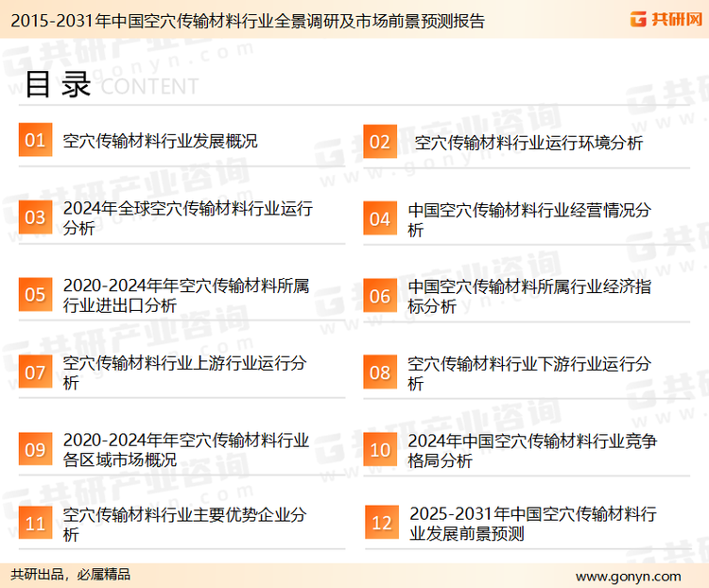Viewport: 709px width, 588px height.
Task: Click the orange 10 number badge
Action: tap(380, 450)
